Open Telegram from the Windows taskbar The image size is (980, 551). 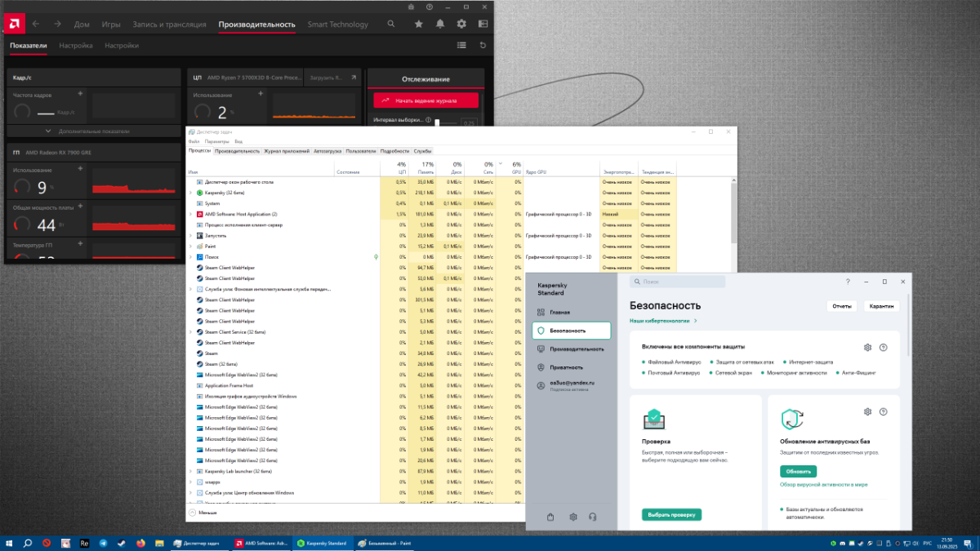(103, 543)
